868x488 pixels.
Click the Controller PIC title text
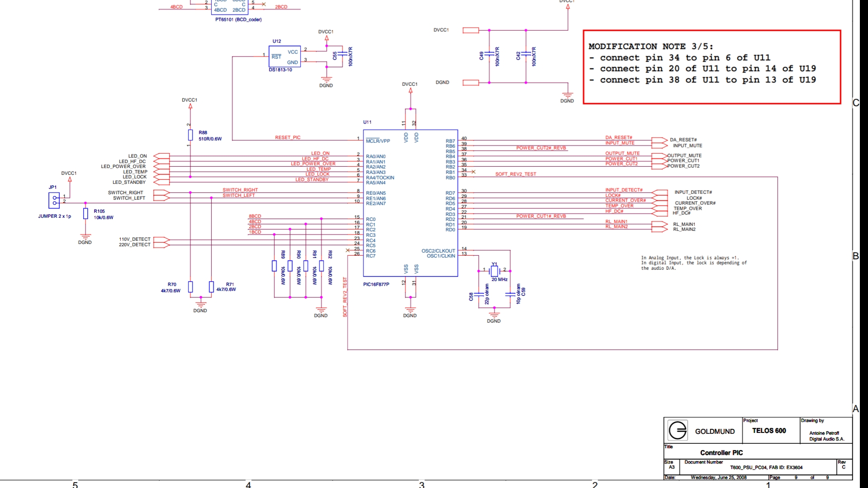[722, 453]
